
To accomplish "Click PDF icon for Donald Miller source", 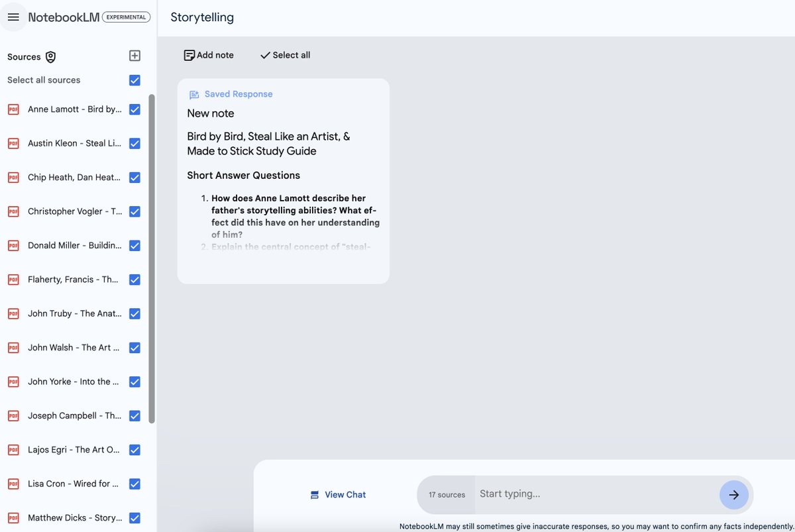I will pyautogui.click(x=13, y=246).
